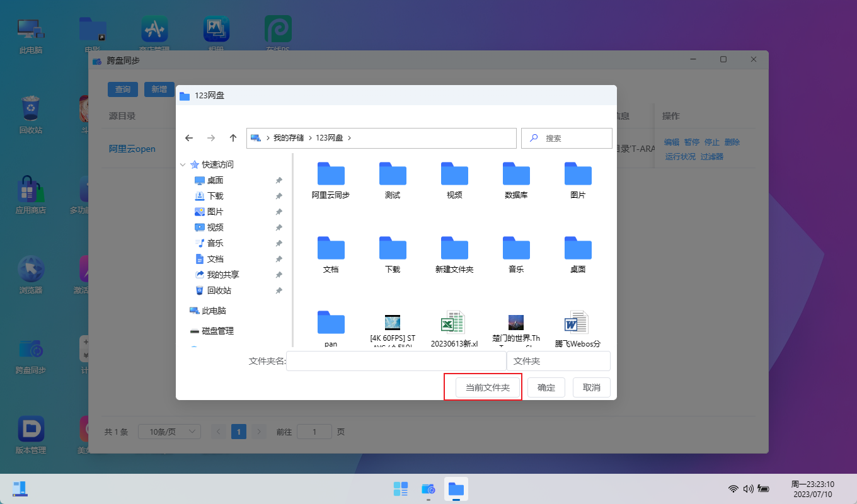
Task: Expand breadcrumb chevron after 123网盘
Action: click(x=350, y=138)
